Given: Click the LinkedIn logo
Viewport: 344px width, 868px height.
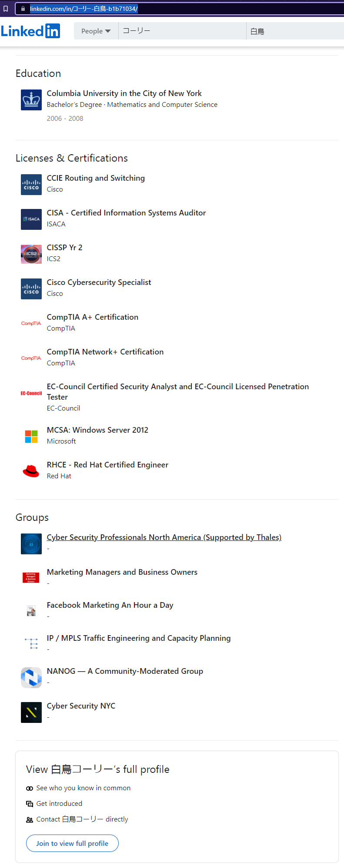Looking at the screenshot, I should (30, 31).
